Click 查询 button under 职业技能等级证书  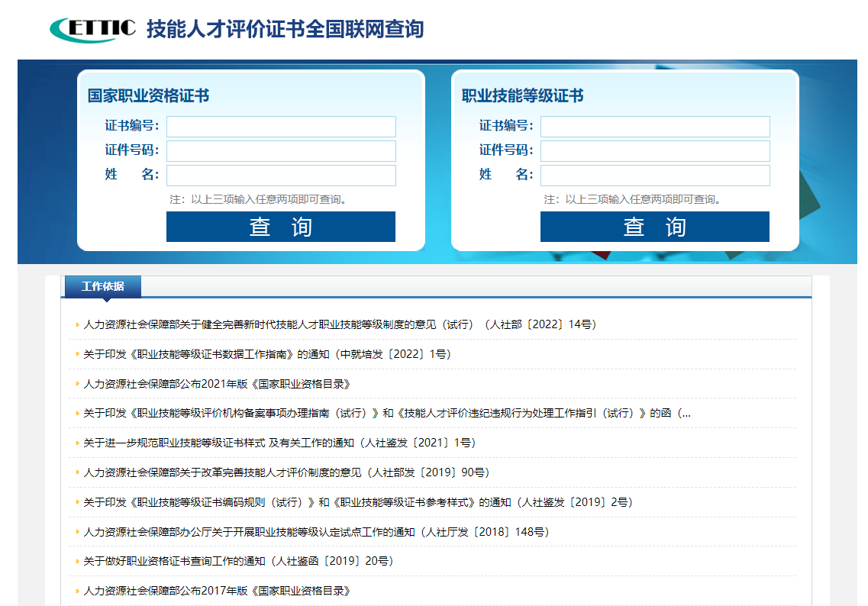[655, 226]
